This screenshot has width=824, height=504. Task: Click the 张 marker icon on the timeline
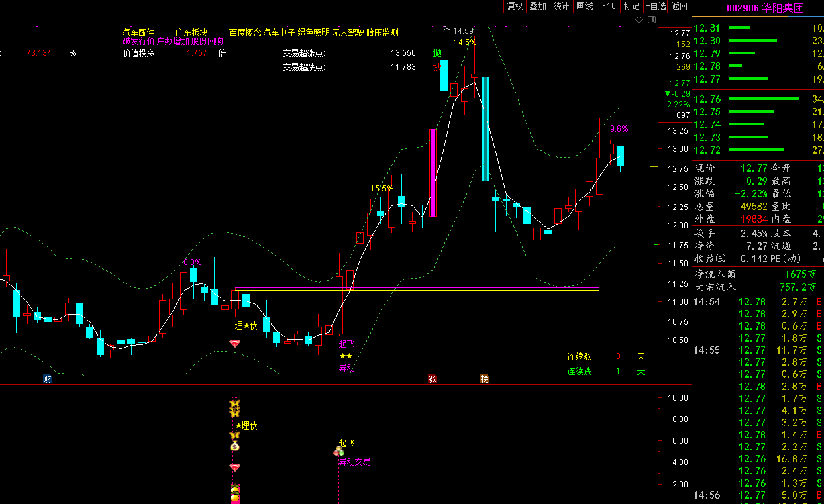point(432,379)
